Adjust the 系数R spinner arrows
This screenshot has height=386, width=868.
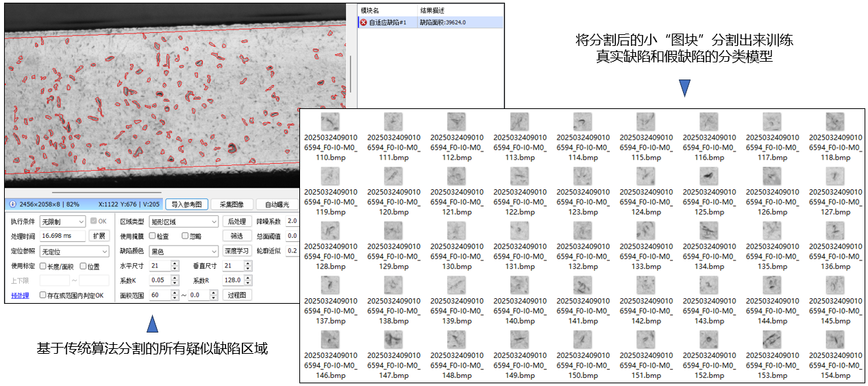pyautogui.click(x=247, y=280)
